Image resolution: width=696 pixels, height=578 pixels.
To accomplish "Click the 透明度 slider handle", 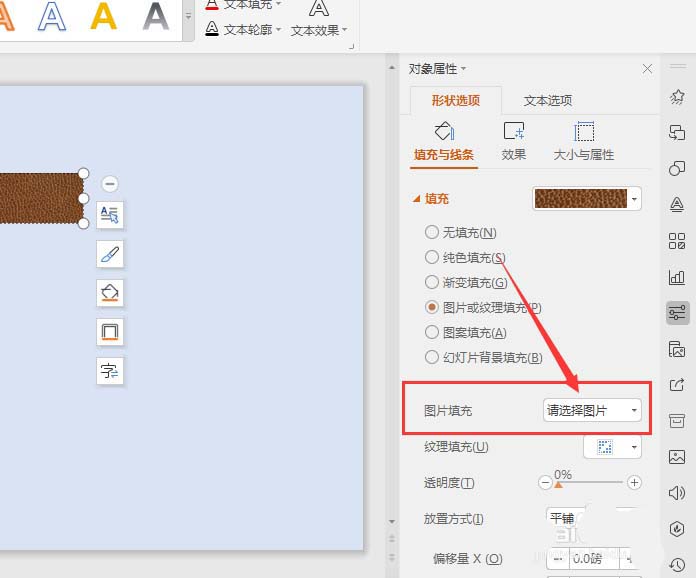I will [x=558, y=485].
